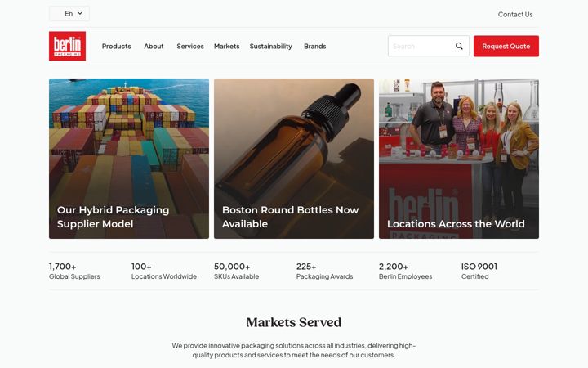
Task: Open the Services menu
Action: coord(190,46)
